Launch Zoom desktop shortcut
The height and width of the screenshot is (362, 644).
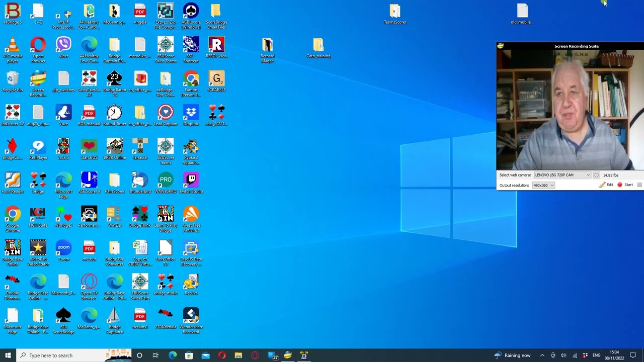(x=63, y=250)
